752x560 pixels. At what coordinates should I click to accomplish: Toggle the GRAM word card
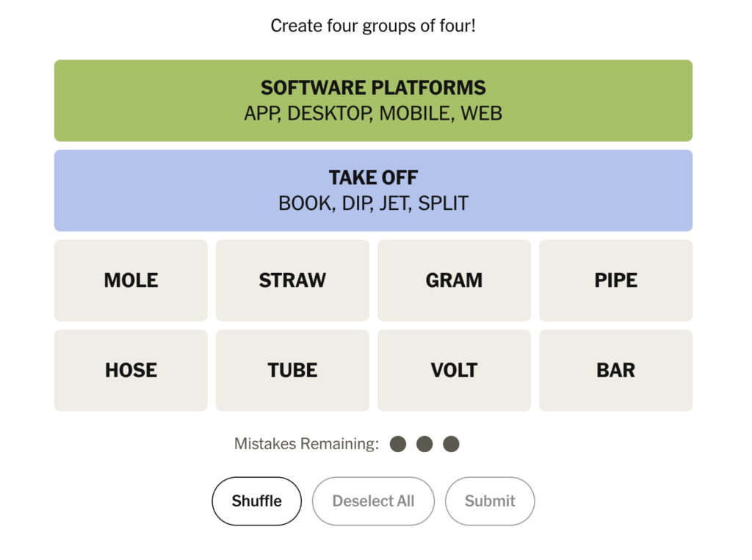click(454, 280)
